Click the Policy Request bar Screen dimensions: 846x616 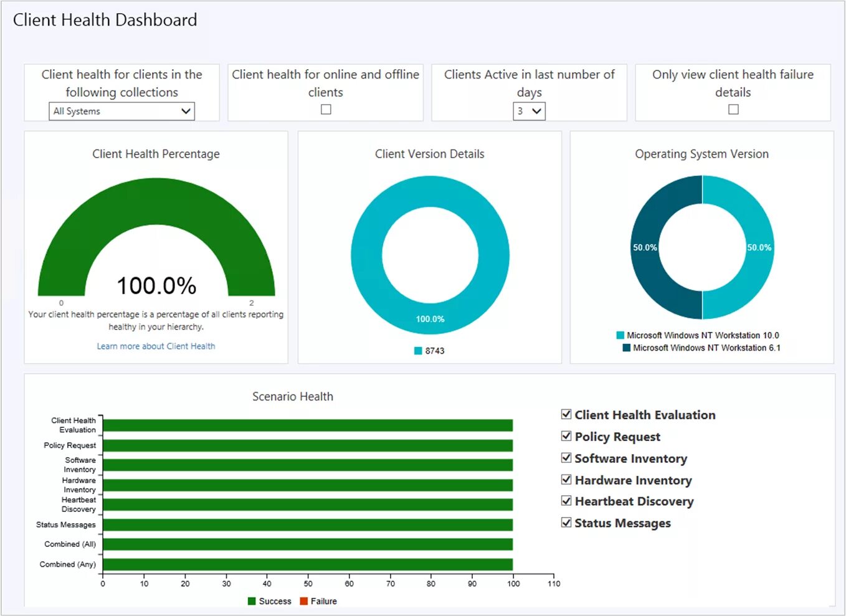[x=308, y=445]
